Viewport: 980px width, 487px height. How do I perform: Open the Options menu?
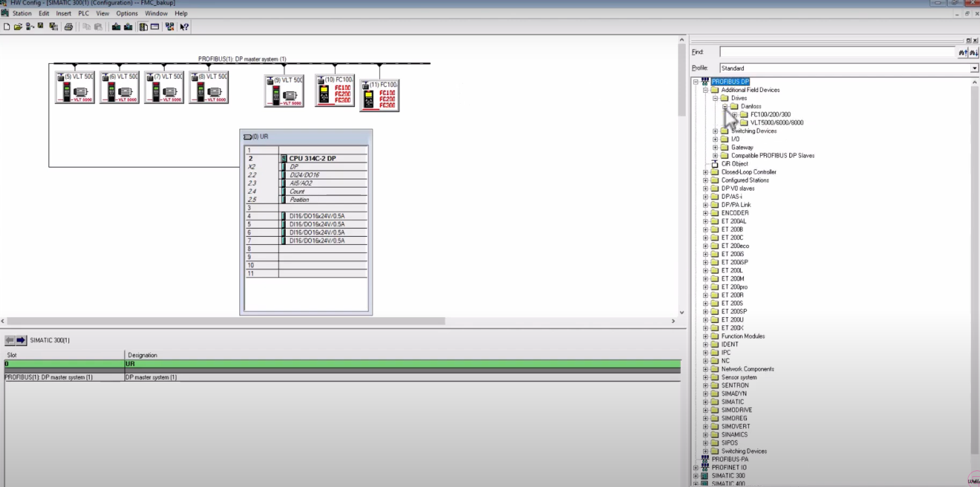[x=127, y=13]
